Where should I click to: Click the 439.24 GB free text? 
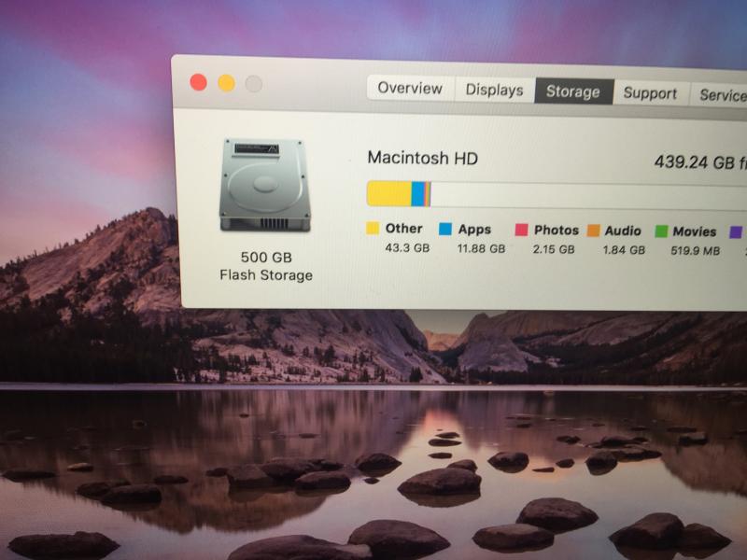click(x=700, y=162)
